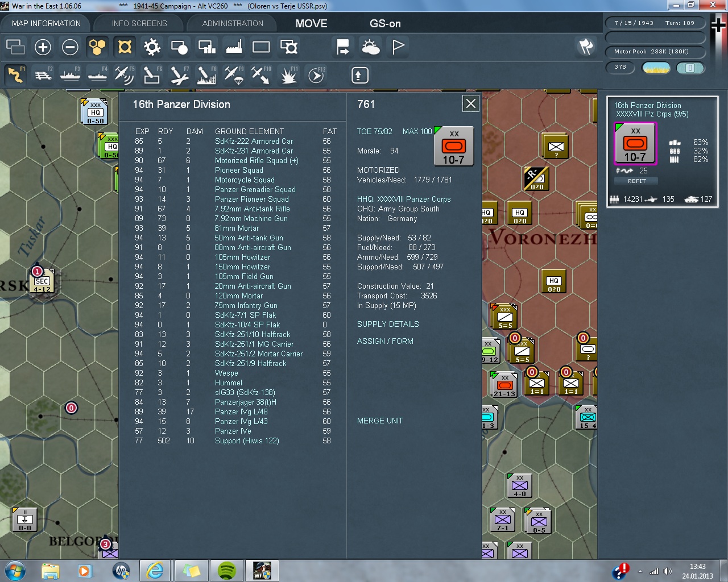Select the red 21-13 panzer counter on the map
The image size is (728, 582).
[x=504, y=384]
